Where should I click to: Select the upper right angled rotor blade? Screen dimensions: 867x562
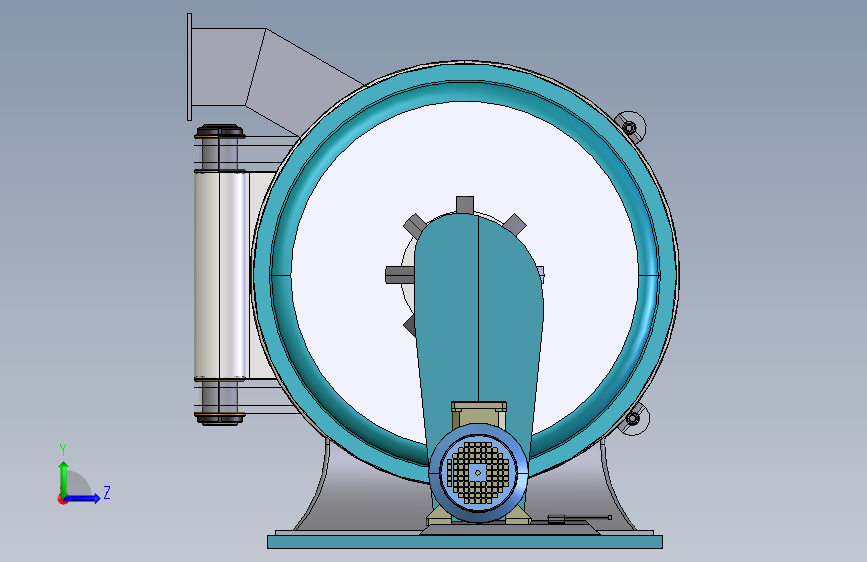pos(515,224)
